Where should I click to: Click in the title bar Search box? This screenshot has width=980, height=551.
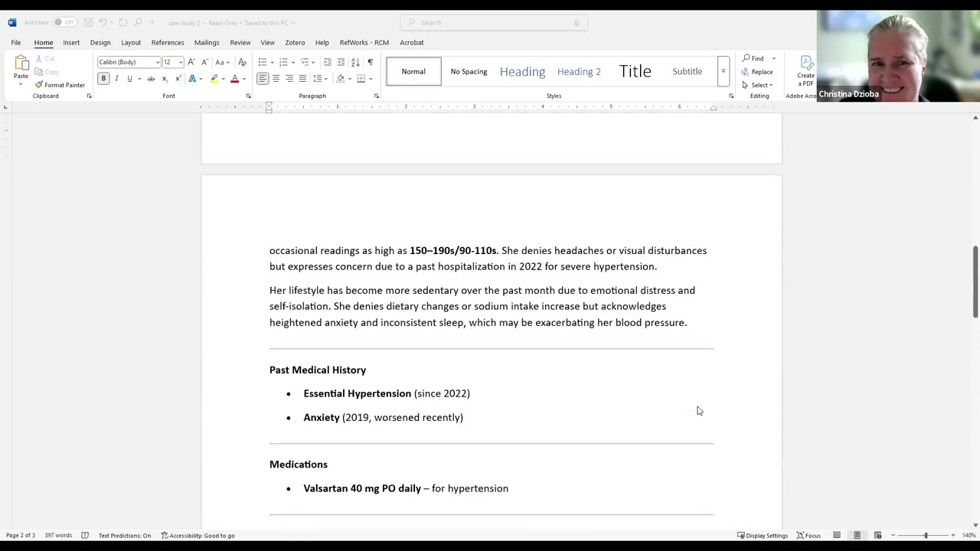tap(494, 22)
